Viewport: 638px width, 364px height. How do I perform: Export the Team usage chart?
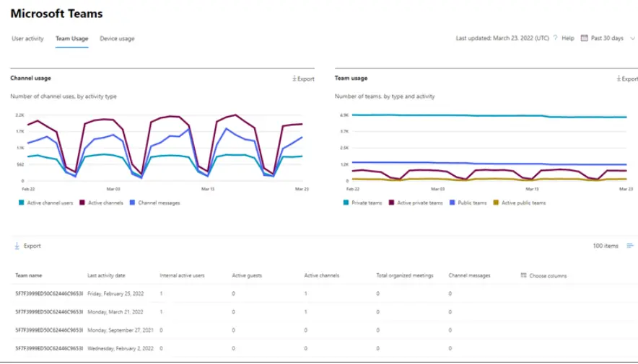tap(627, 79)
